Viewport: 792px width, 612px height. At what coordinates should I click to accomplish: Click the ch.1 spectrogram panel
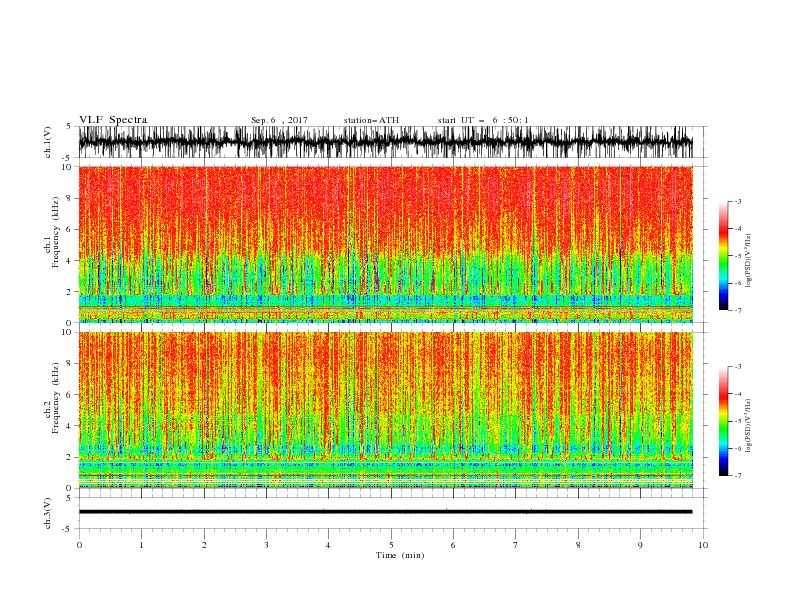pos(385,244)
